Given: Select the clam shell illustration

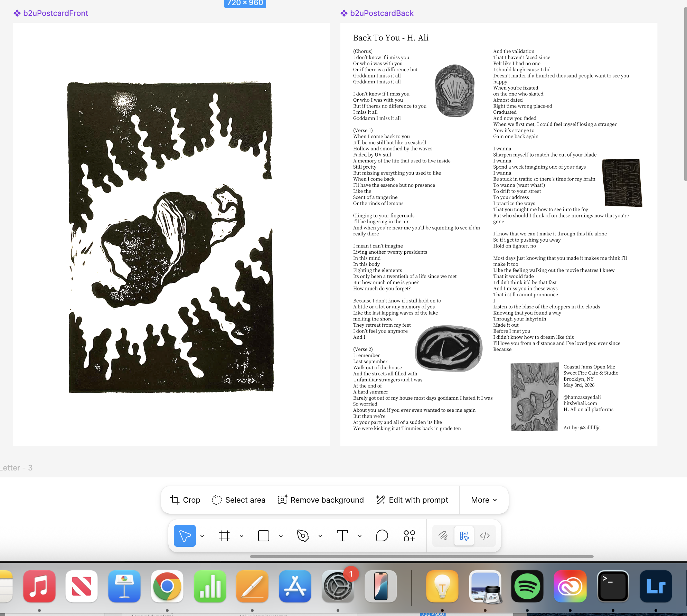Looking at the screenshot, I should click(449, 348).
